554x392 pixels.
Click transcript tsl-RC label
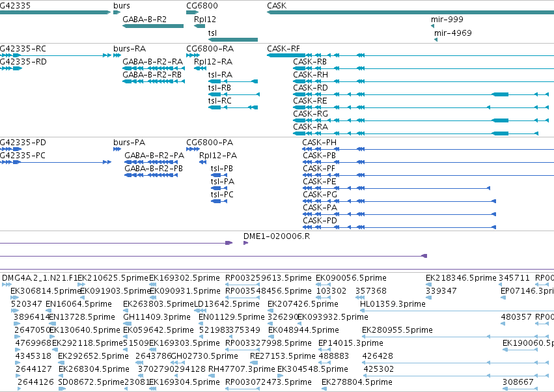click(220, 101)
